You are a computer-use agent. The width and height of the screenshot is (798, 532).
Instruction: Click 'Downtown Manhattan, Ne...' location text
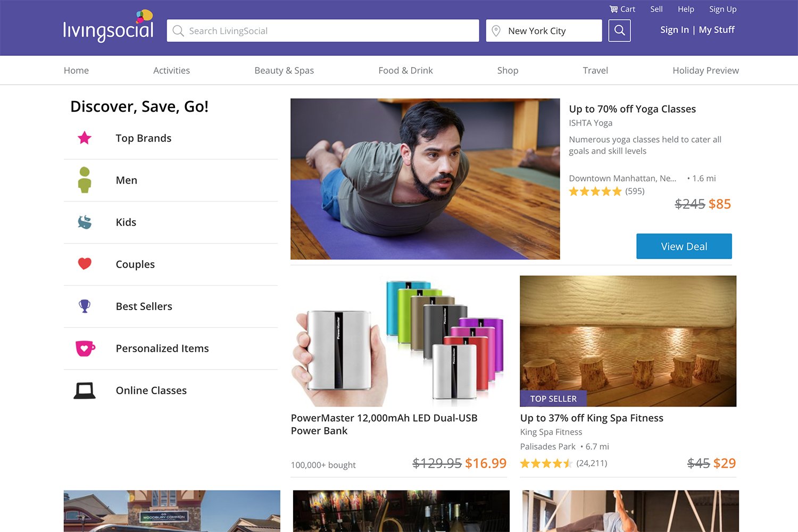coord(622,178)
